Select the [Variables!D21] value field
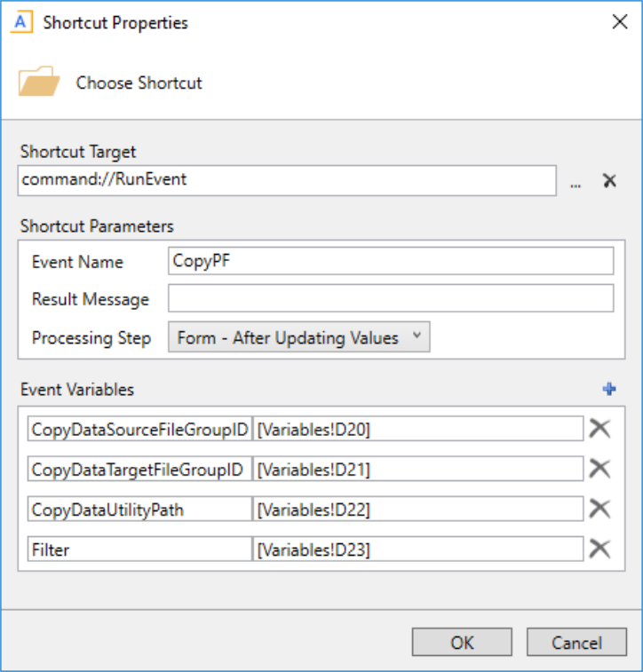This screenshot has width=643, height=672. [417, 470]
